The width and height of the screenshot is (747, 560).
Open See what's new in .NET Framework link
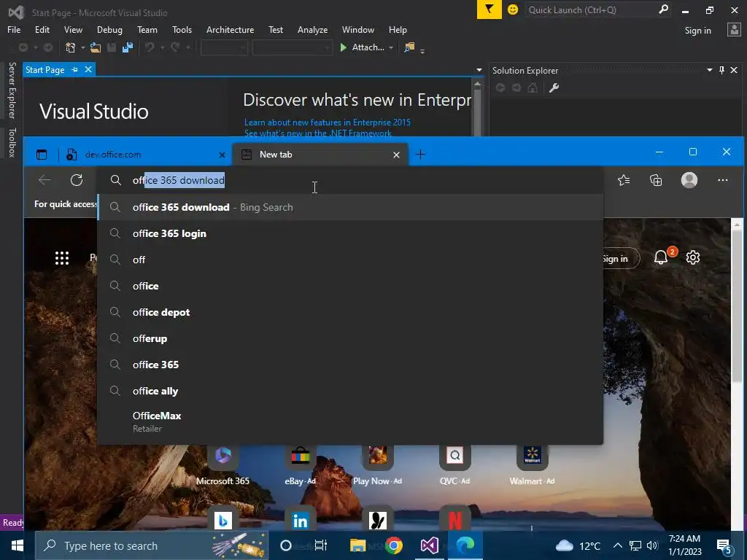(318, 133)
